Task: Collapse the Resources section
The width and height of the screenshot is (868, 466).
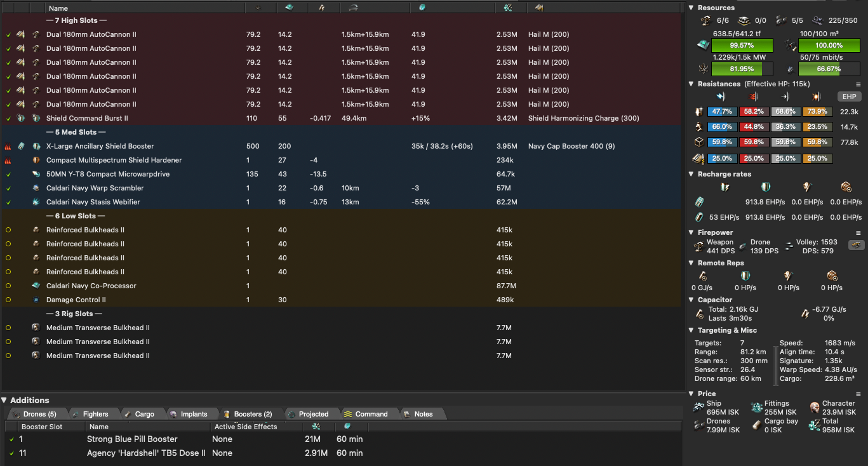Action: [x=692, y=8]
